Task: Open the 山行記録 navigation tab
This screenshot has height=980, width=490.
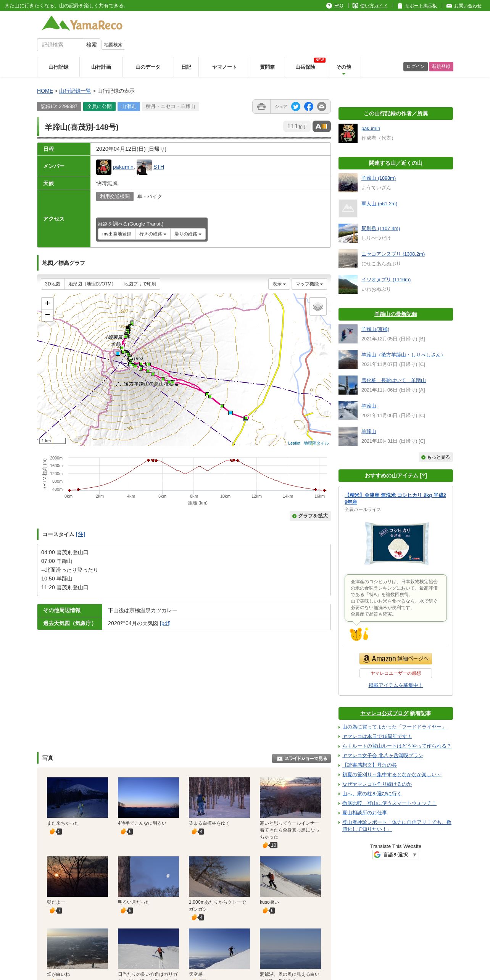Action: [58, 67]
